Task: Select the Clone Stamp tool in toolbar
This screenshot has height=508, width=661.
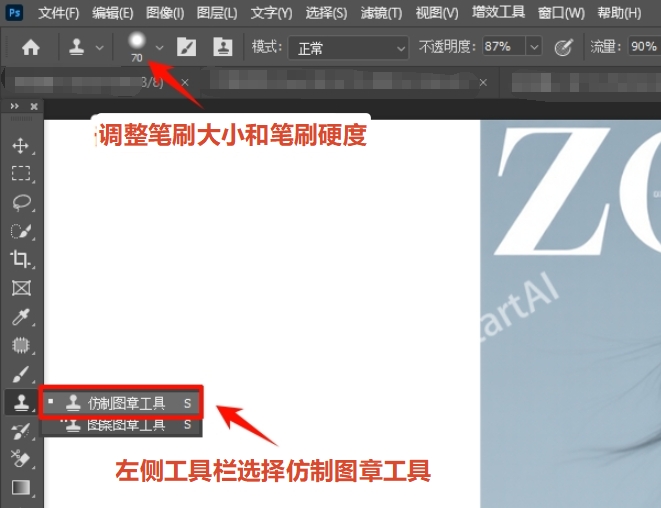Action: coord(21,402)
